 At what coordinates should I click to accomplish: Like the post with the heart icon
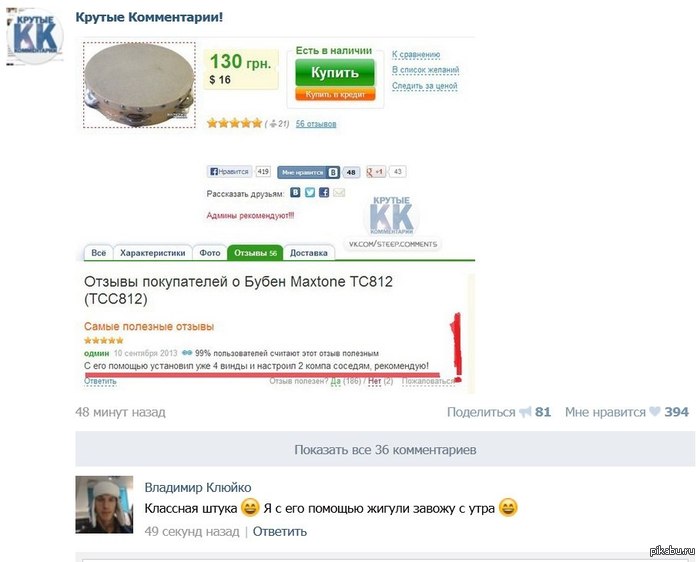654,412
